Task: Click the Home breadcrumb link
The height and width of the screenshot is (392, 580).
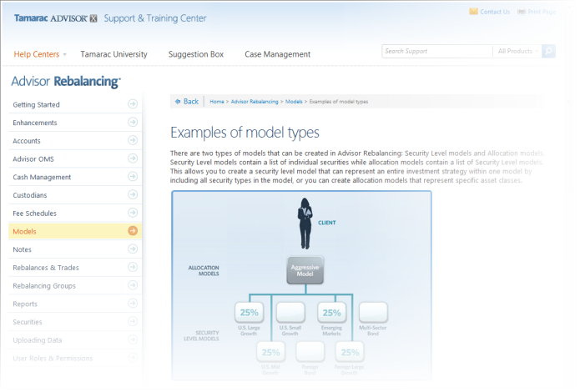Action: [217, 101]
